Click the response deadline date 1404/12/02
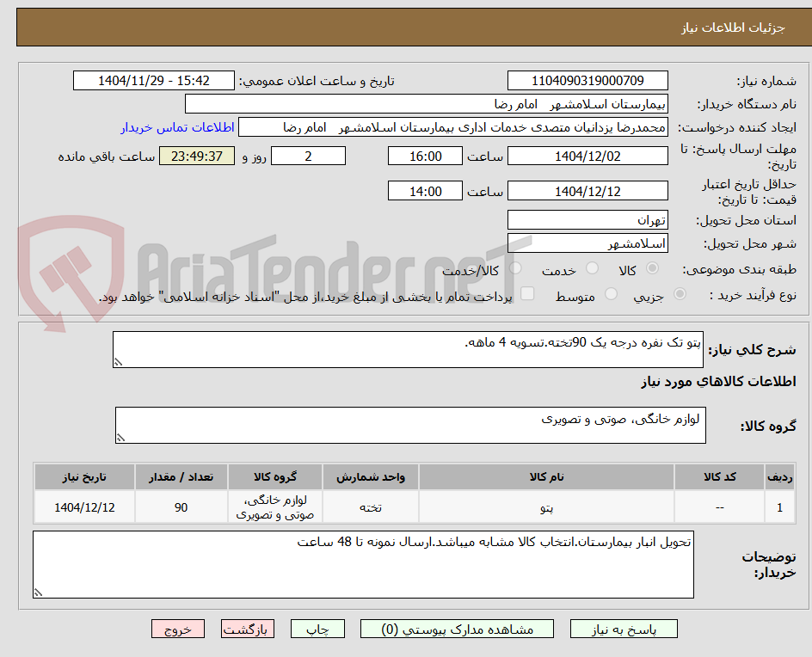The height and width of the screenshot is (657, 812). 587,156
